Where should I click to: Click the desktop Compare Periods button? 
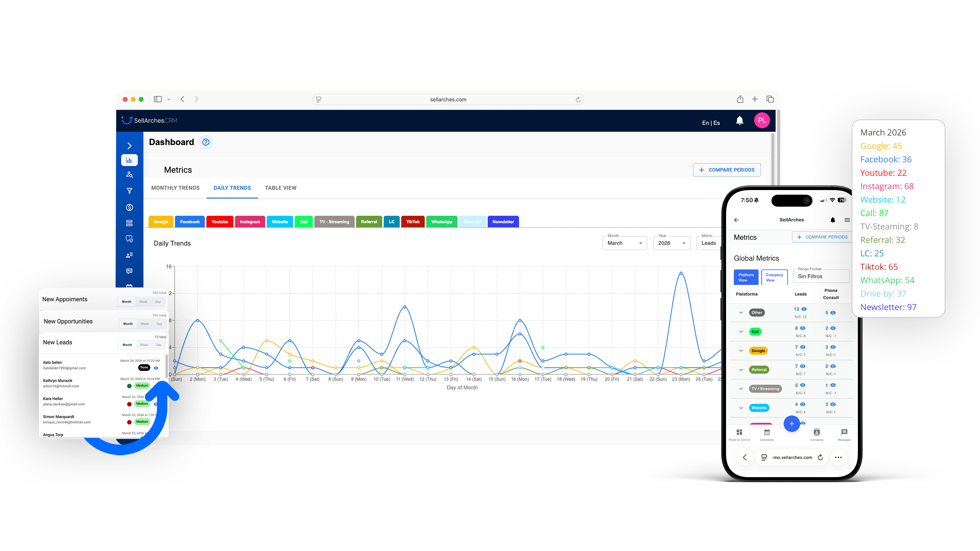coord(726,170)
